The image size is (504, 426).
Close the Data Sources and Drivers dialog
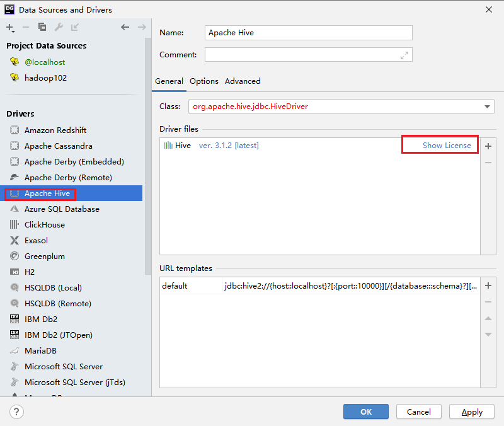click(489, 9)
